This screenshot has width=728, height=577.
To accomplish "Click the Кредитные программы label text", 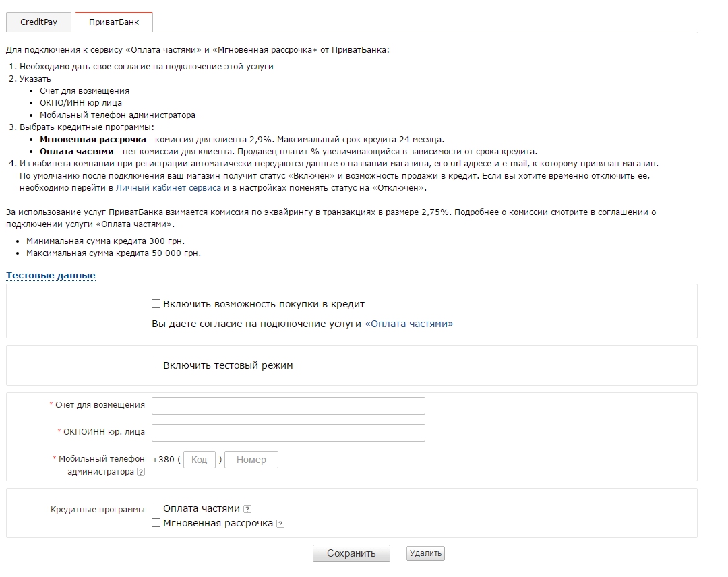I will point(98,509).
